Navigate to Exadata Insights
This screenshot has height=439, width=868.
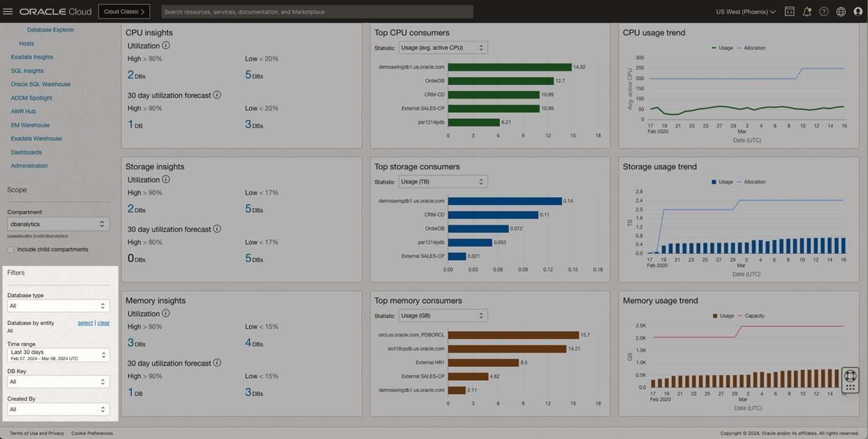coord(32,57)
